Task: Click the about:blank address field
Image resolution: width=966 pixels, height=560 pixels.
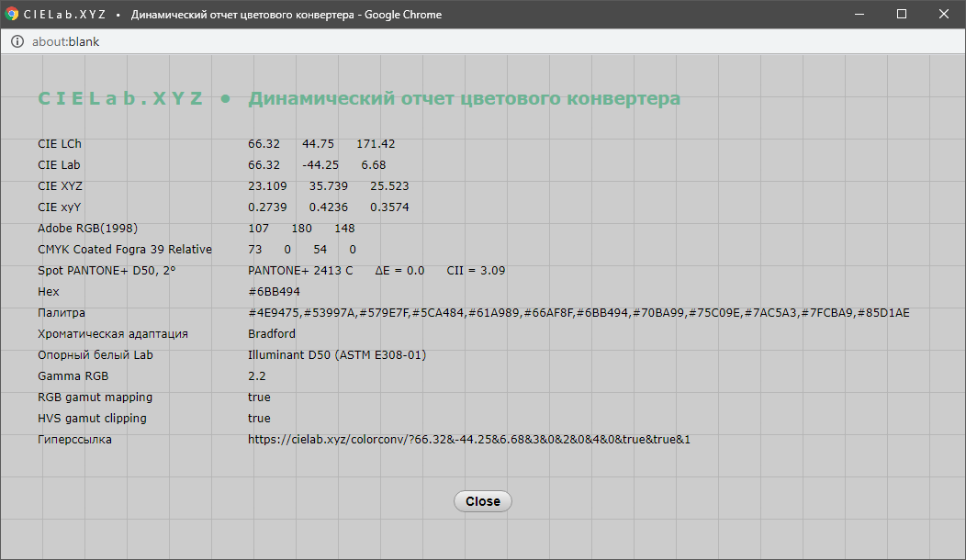Action: point(65,42)
